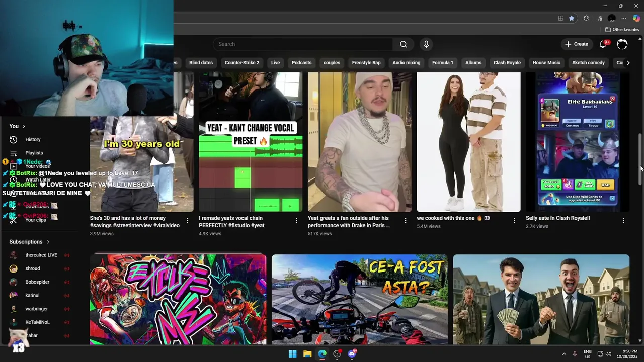This screenshot has width=644, height=362.
Task: Open 'Bobospider' subscription channel
Action: point(40,282)
